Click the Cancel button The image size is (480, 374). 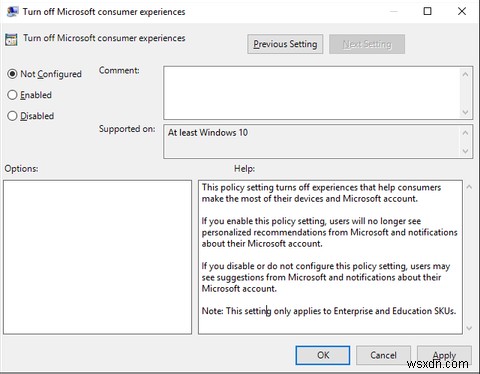(383, 355)
